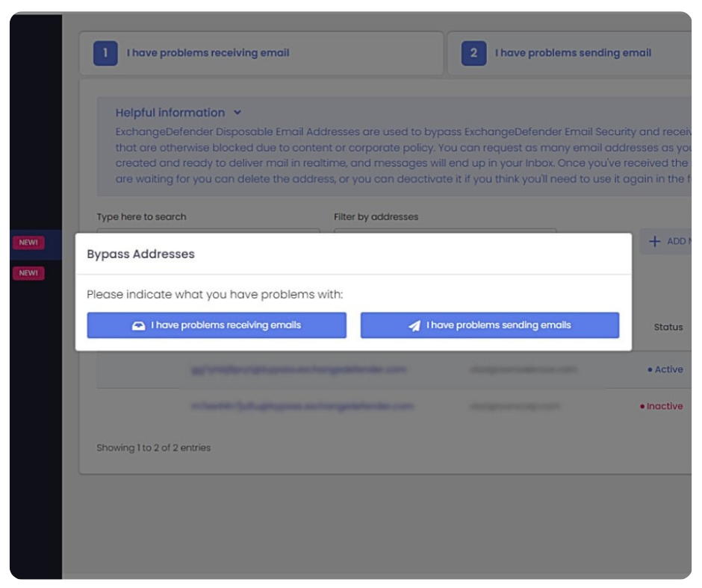Click the top NEW! badge in the sidebar

28,242
